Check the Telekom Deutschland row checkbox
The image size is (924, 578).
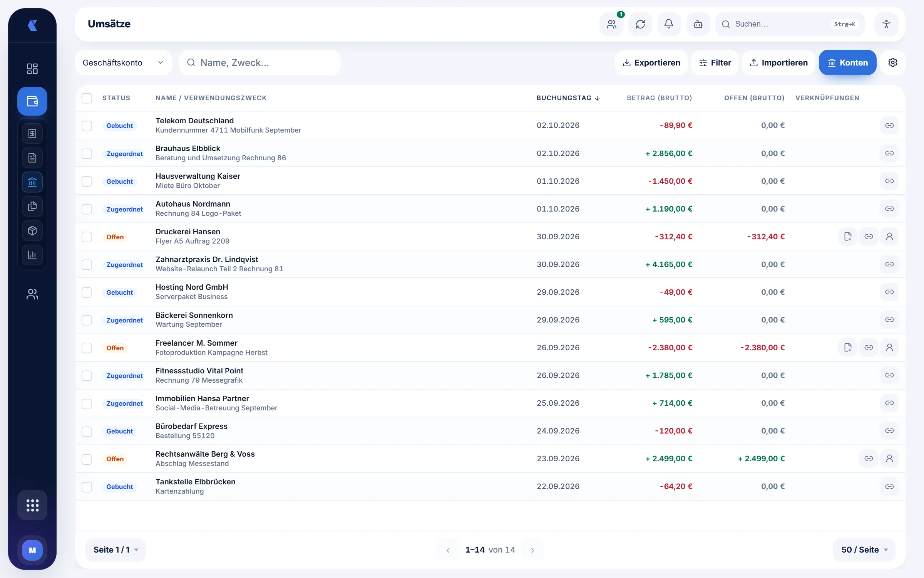click(87, 126)
